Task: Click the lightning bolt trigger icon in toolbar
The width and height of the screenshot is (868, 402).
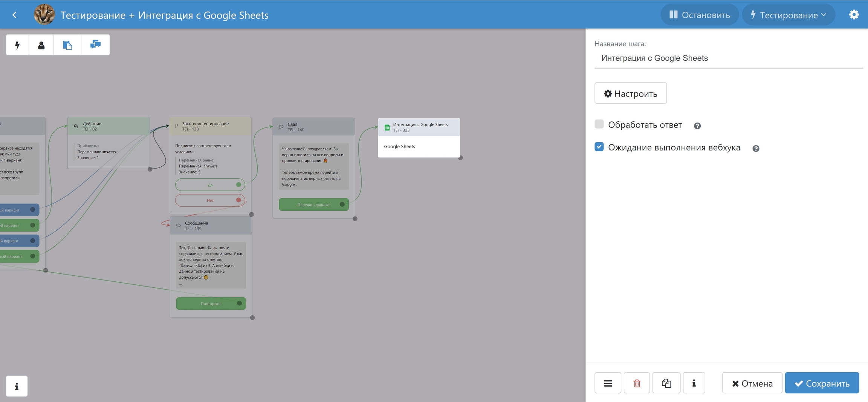Action: (17, 45)
